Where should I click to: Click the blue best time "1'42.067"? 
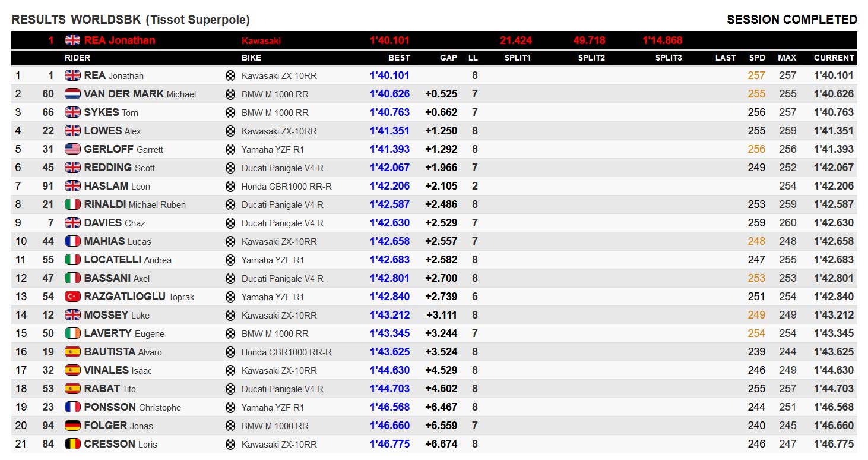coord(389,168)
